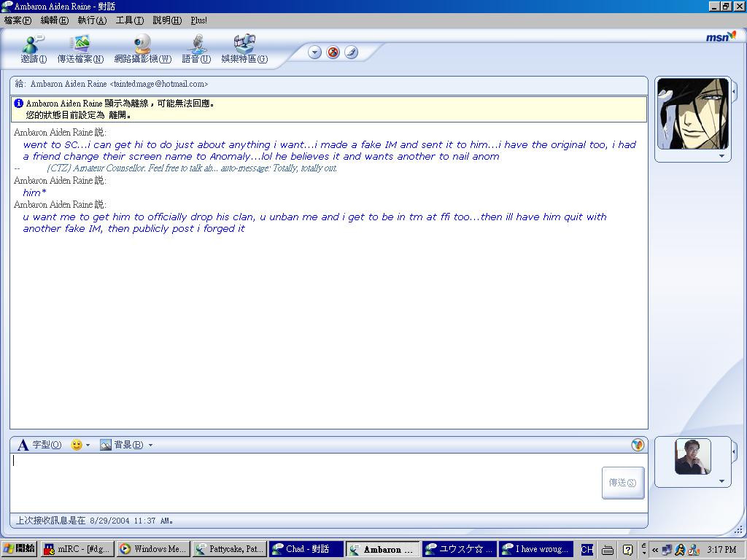
Task: Click the msn logo in top corner
Action: click(720, 36)
